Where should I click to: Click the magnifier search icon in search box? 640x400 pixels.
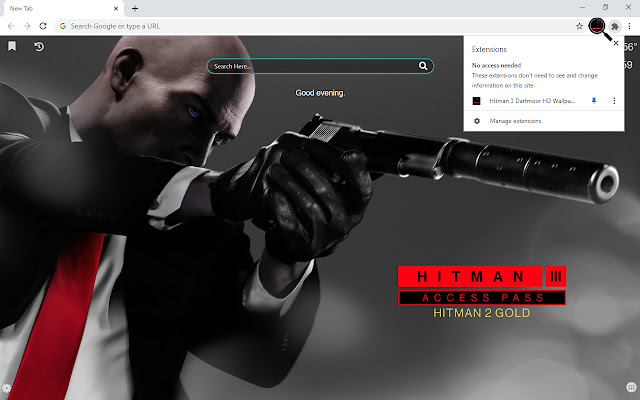pos(423,66)
